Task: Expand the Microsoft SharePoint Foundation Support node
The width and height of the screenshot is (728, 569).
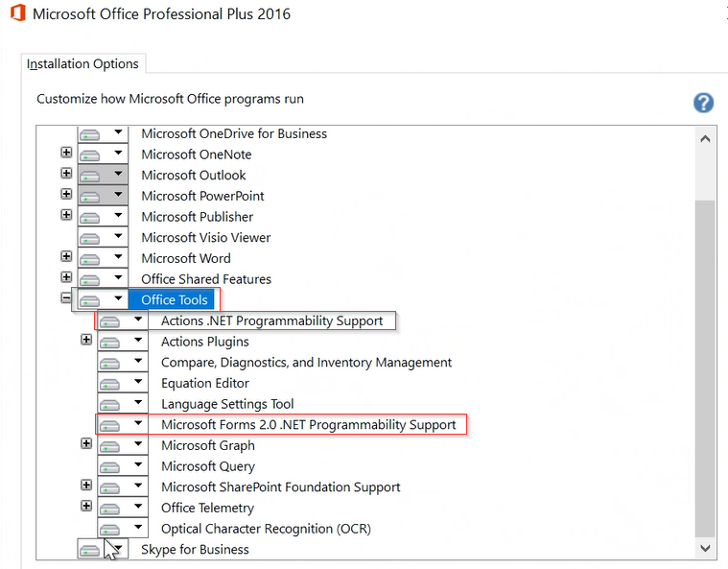Action: pos(86,485)
